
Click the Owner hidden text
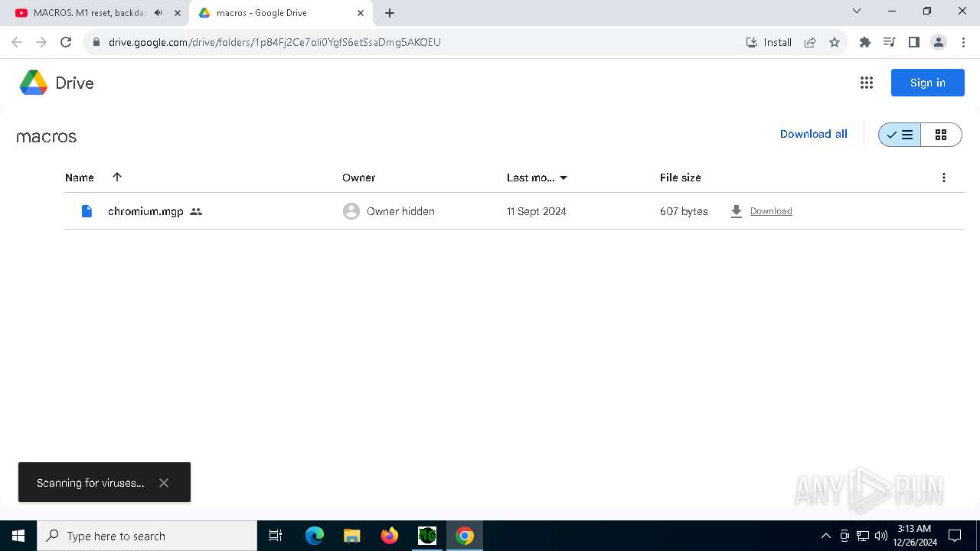pos(400,211)
